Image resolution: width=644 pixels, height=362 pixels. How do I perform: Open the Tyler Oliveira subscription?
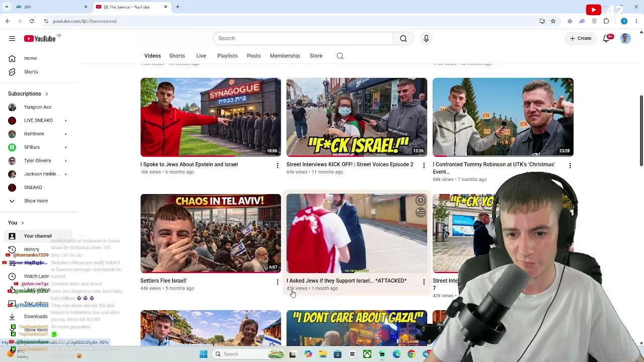[37, 161]
